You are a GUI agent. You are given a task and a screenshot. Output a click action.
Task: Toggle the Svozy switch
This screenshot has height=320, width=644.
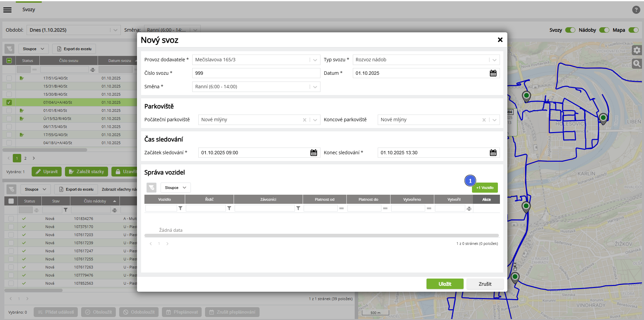(570, 30)
